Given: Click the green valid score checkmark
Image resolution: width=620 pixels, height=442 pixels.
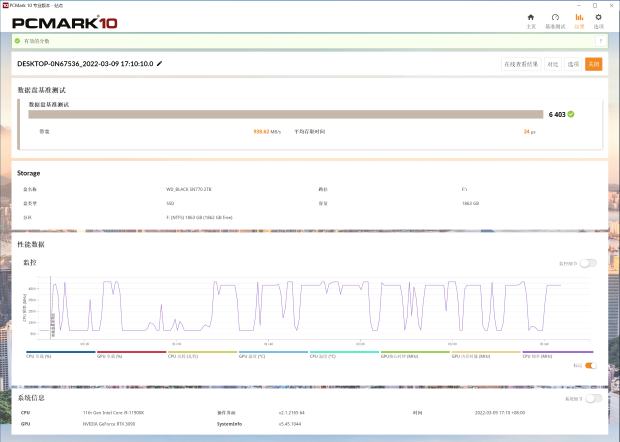Looking at the screenshot, I should 17,41.
